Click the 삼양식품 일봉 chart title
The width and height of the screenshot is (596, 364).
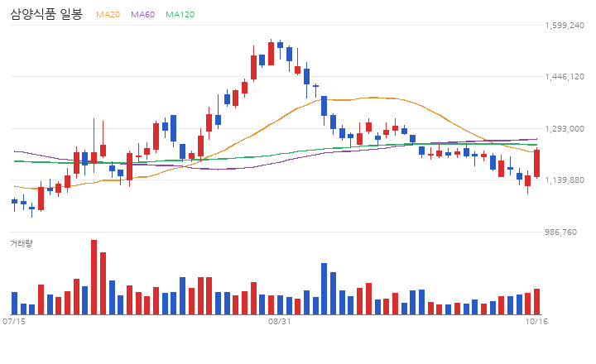[46, 14]
